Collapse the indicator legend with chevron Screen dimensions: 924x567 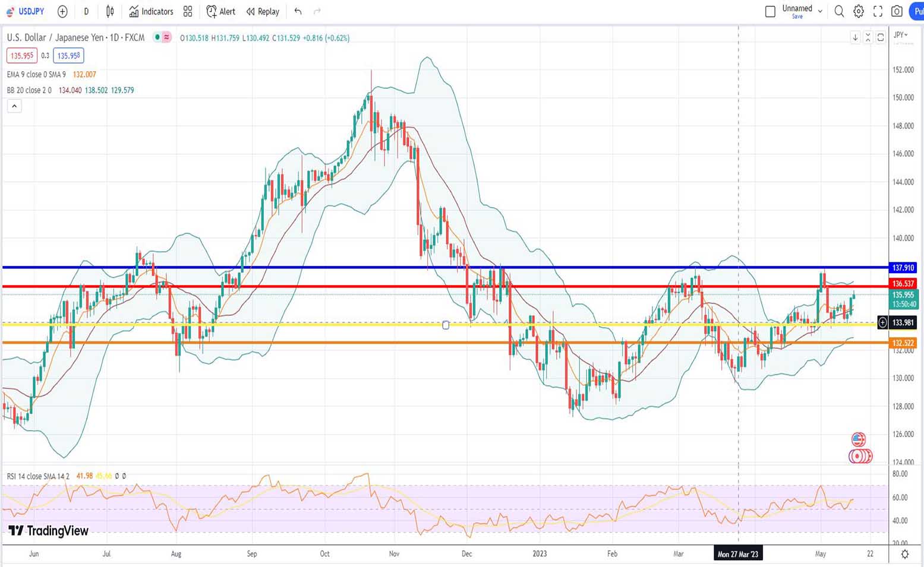pos(14,106)
